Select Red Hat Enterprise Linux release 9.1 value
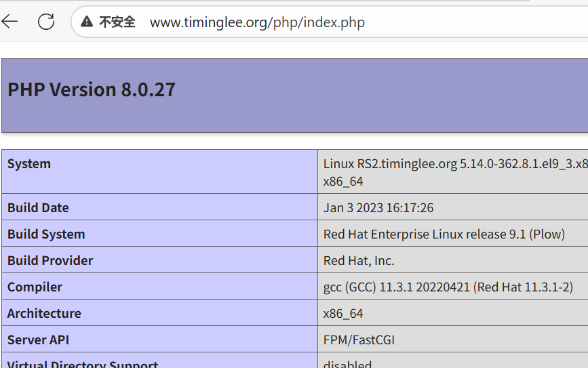 pos(444,234)
